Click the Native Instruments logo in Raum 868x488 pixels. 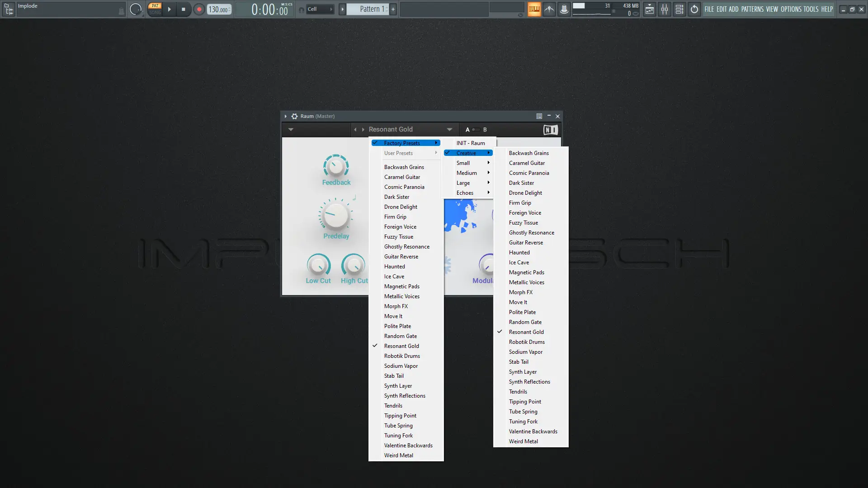[x=550, y=130]
